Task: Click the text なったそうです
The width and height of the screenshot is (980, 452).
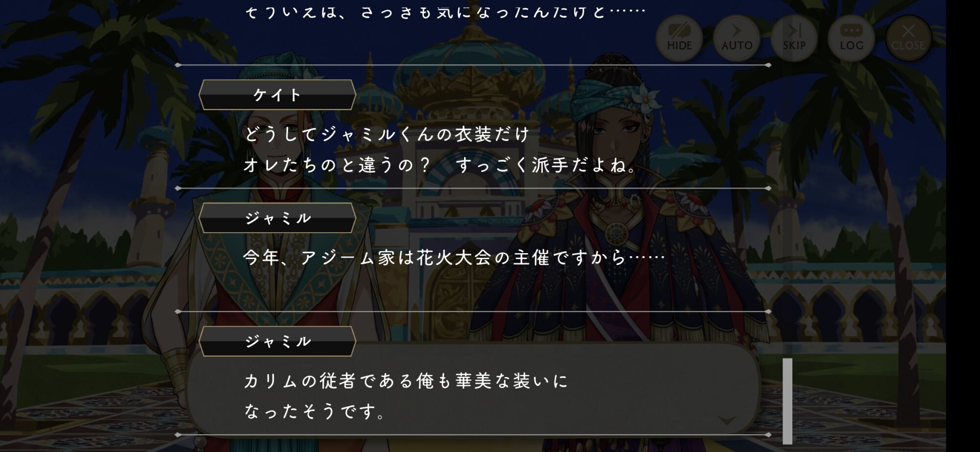Action: click(315, 411)
